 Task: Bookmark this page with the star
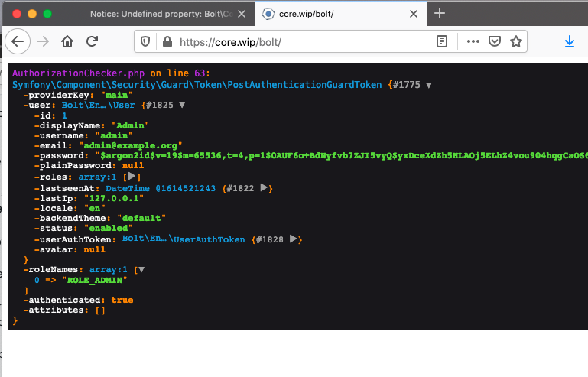516,41
